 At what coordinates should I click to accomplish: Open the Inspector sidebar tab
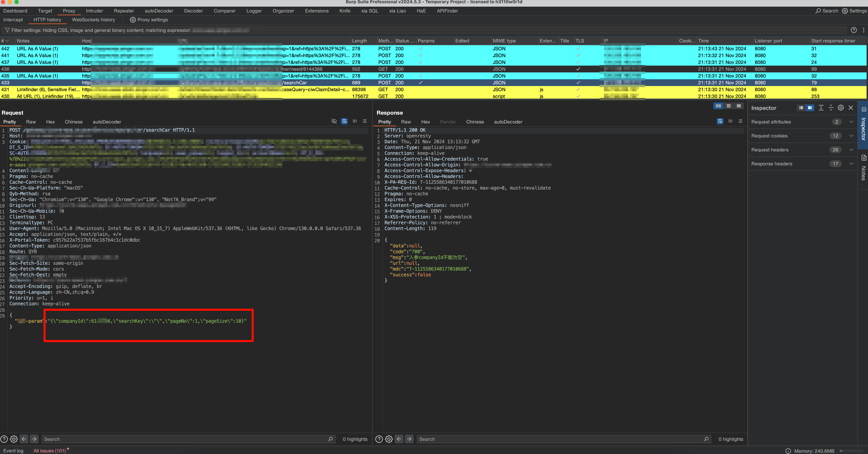[863, 125]
